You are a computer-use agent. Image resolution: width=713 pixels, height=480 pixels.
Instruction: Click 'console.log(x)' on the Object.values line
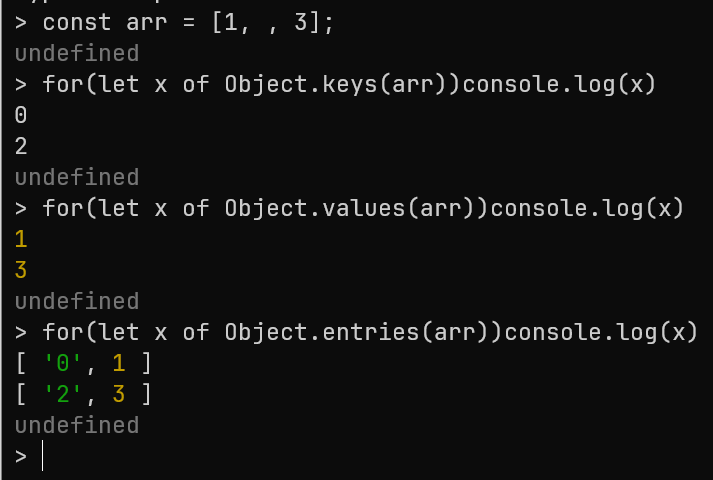tap(586, 209)
